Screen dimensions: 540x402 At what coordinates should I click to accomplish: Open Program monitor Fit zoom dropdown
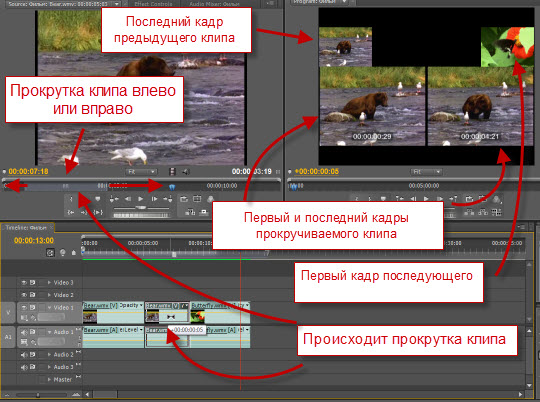pos(426,172)
